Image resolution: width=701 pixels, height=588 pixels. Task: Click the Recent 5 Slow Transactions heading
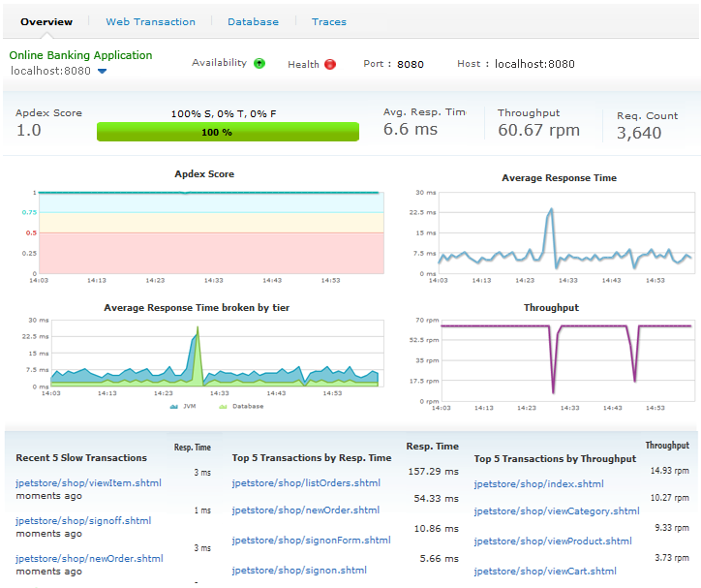81,458
